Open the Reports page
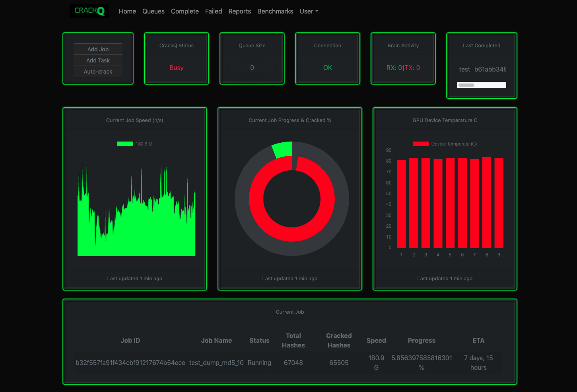The width and height of the screenshot is (577, 392). point(239,11)
